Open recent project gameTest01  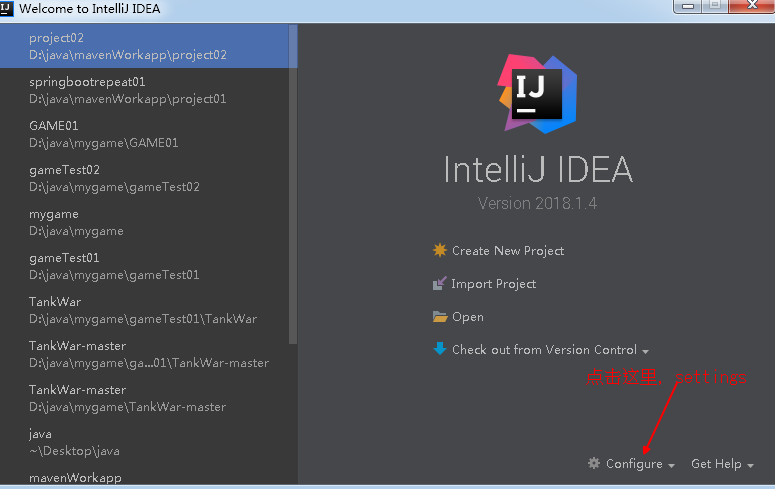pos(144,266)
